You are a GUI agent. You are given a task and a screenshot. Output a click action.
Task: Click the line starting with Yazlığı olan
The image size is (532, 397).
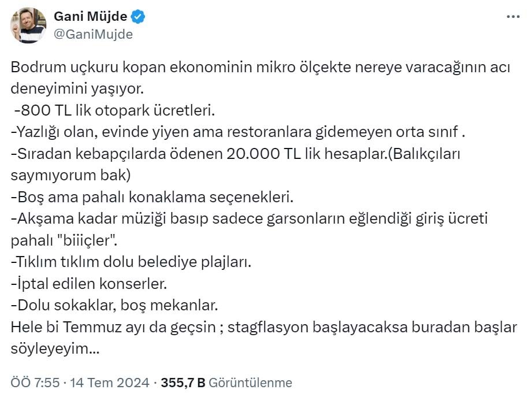click(238, 132)
